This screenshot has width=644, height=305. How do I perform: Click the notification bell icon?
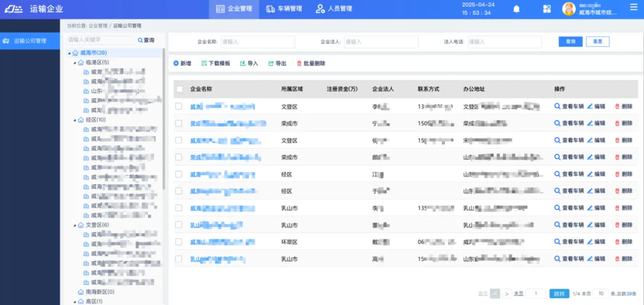[516, 9]
